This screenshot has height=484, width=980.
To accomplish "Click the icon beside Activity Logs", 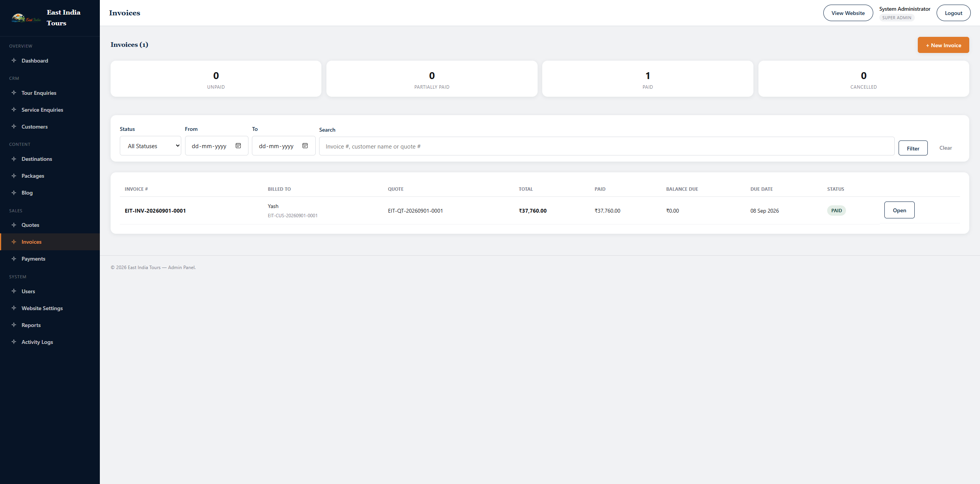I will (x=14, y=342).
